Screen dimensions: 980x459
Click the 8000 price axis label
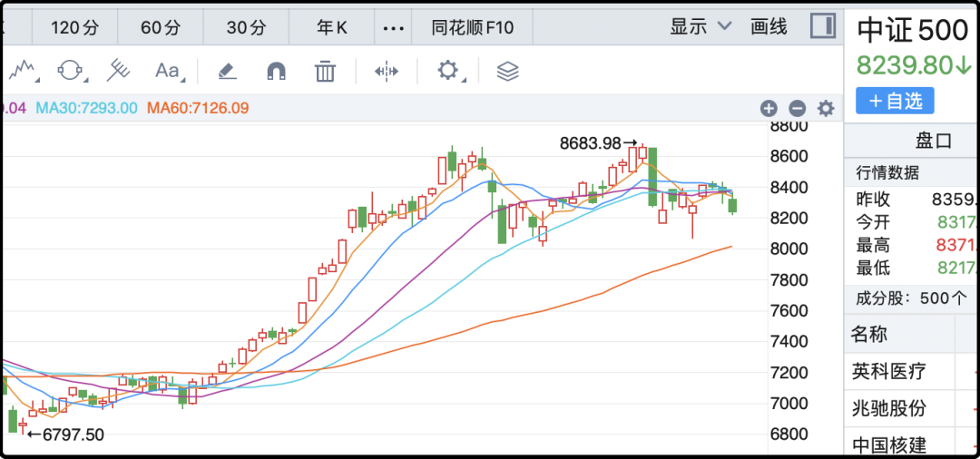(791, 249)
